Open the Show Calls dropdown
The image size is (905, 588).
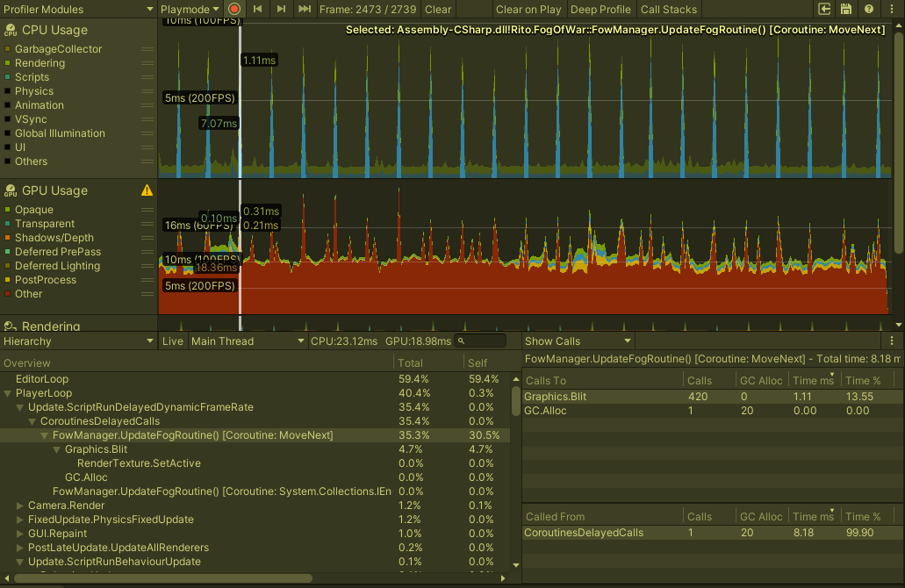[578, 341]
